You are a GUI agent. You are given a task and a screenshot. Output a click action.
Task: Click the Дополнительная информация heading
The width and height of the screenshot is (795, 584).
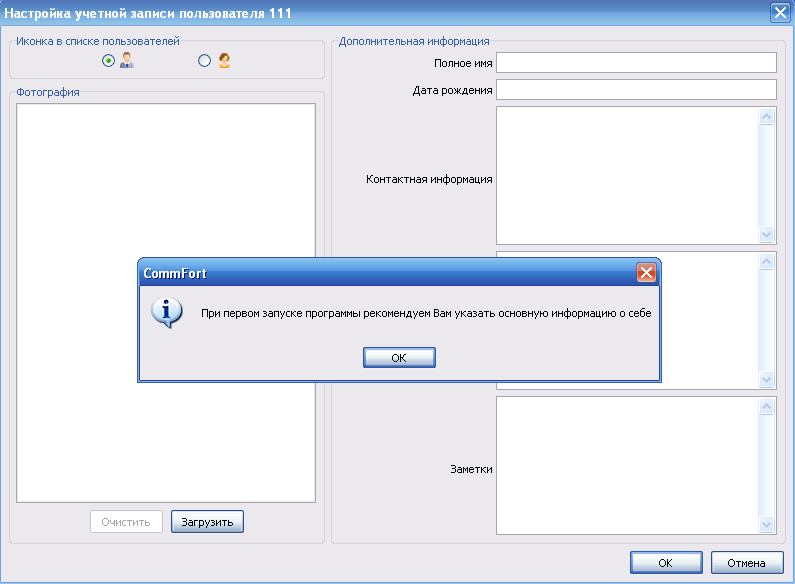(414, 41)
